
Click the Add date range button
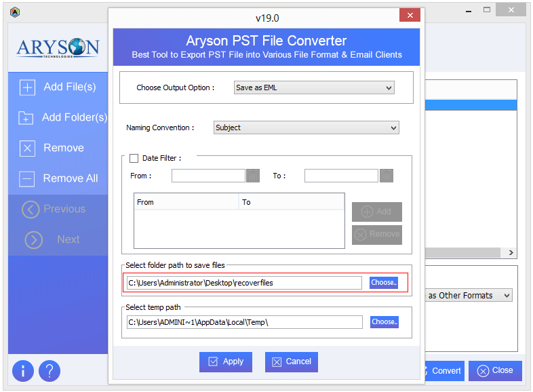tap(376, 212)
